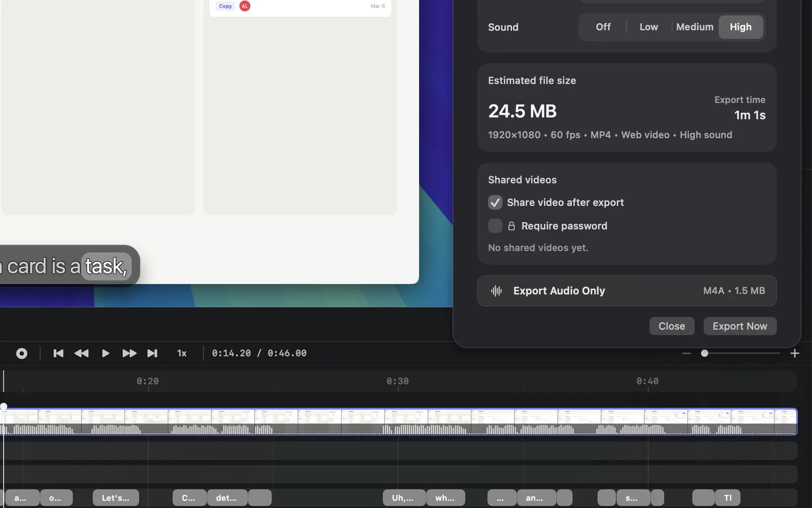Viewport: 812px width, 508px height.
Task: Adjust the timeline zoom slider
Action: click(704, 354)
